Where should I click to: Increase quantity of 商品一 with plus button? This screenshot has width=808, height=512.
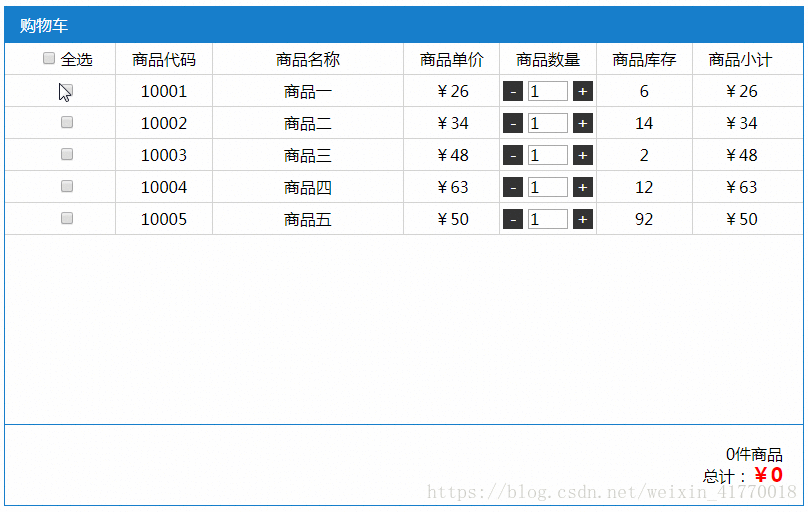[583, 91]
